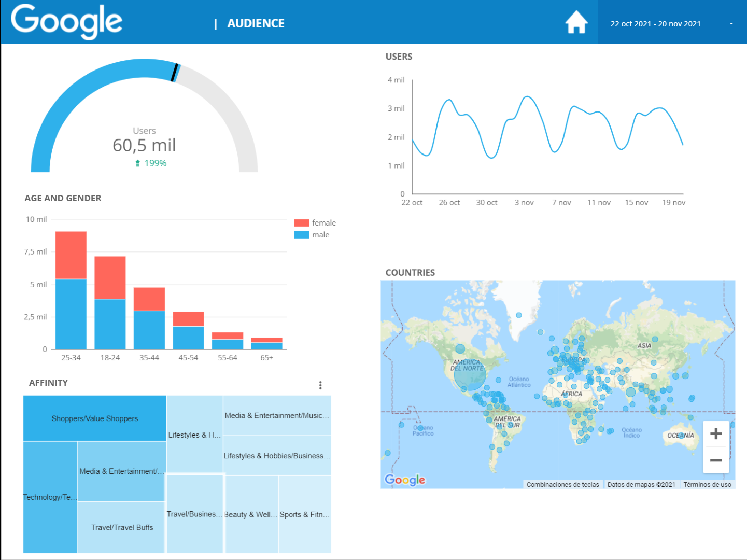
Task: Expand the date range dropdown arrow
Action: (x=731, y=24)
